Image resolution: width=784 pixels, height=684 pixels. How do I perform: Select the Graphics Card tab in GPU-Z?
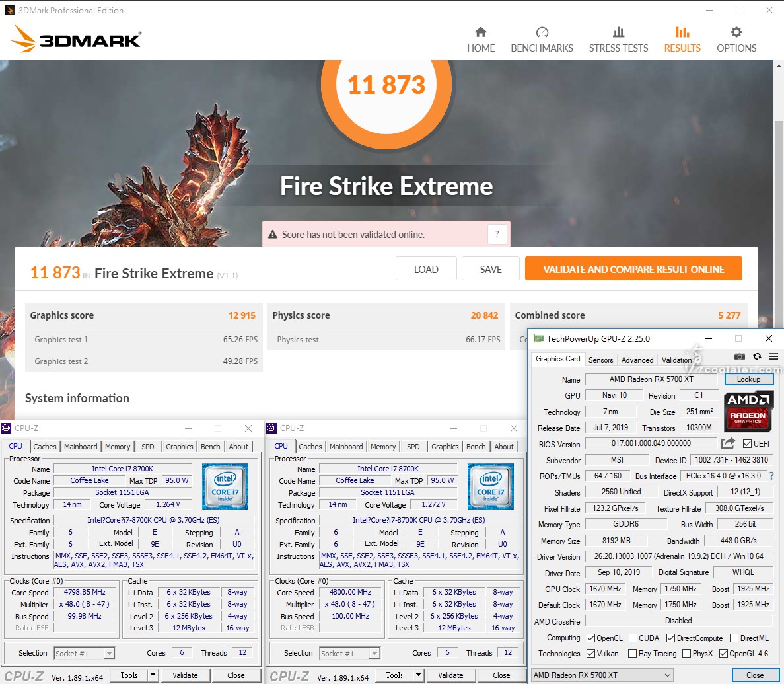click(557, 359)
